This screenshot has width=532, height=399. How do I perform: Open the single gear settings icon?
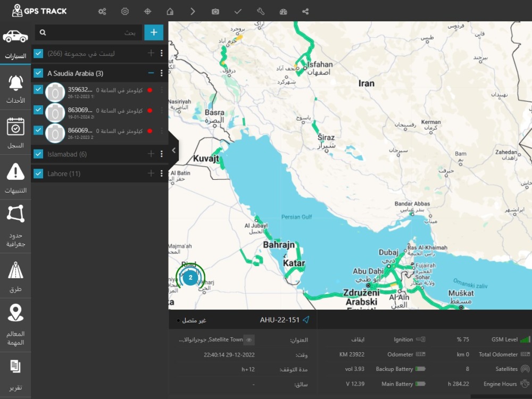pos(125,12)
